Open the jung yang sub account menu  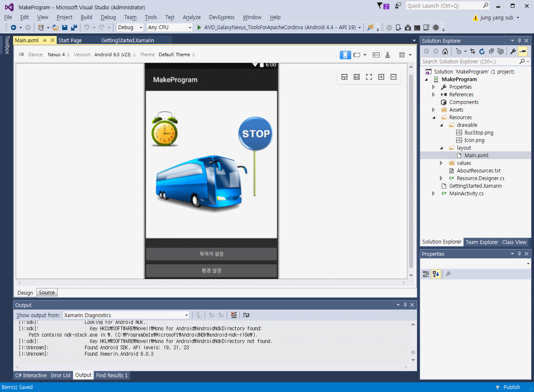pos(496,18)
